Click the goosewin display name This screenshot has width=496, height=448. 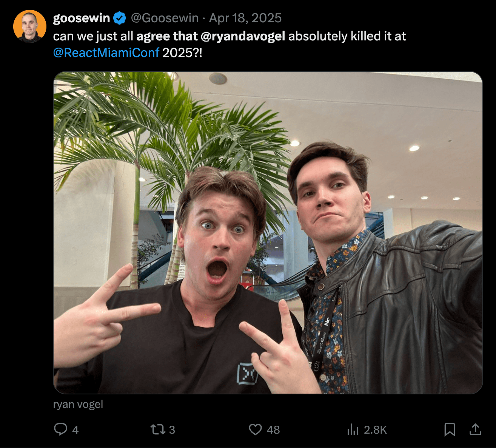point(82,18)
